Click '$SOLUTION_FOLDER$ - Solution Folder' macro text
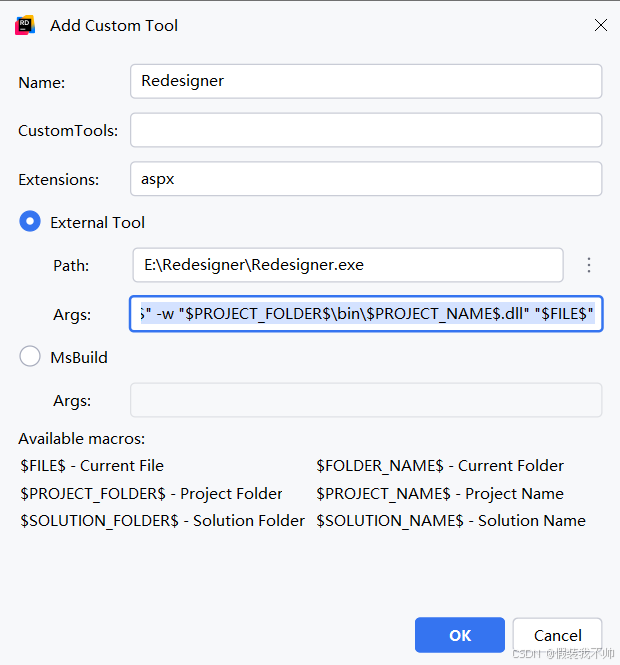Viewport: 620px width, 665px height. coord(162,521)
